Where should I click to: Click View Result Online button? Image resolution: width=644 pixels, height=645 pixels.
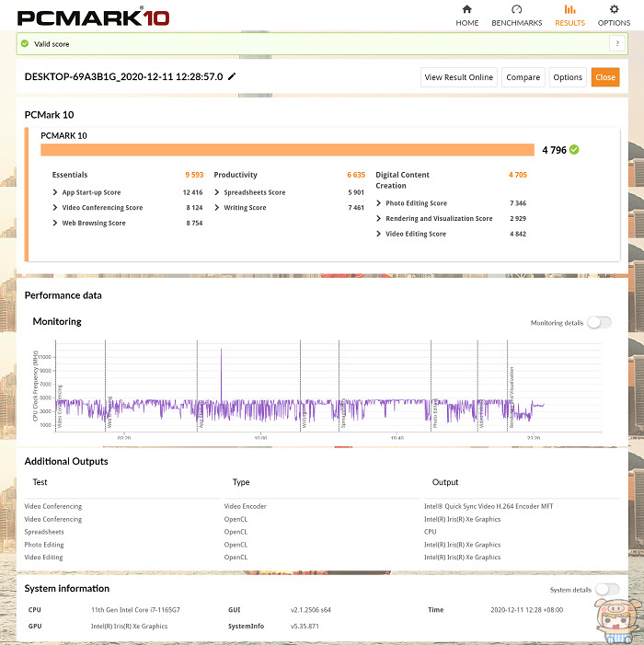(x=458, y=77)
